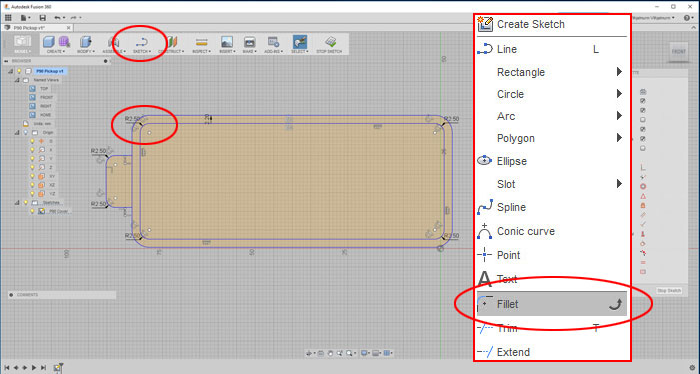The image size is (700, 374).
Task: Click the Sketch line-arc toolbar icon
Action: click(142, 42)
